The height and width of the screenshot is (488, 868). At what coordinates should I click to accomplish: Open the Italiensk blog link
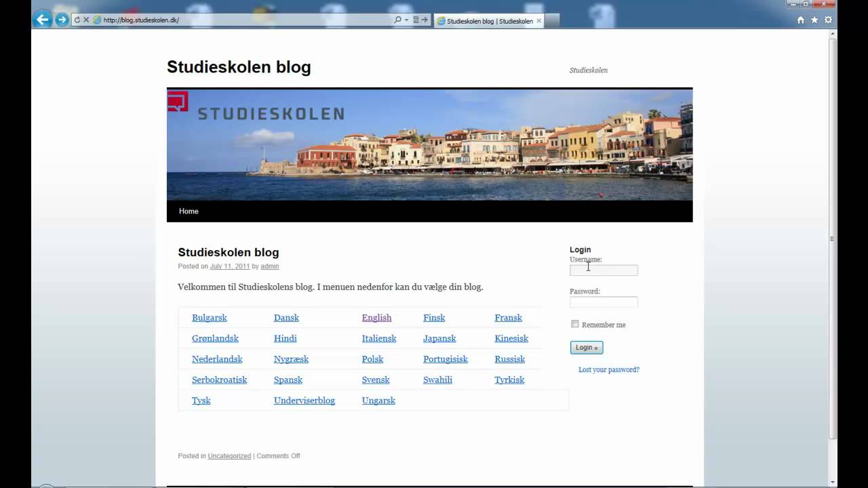379,338
